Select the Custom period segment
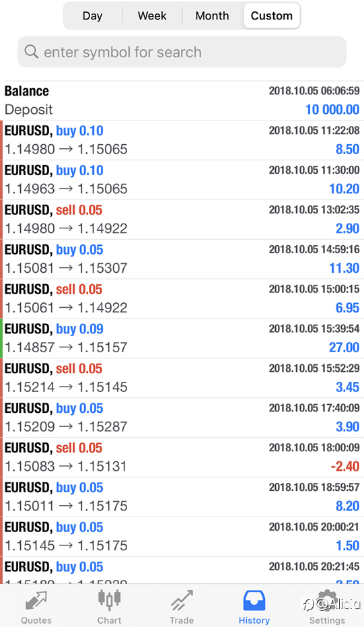The width and height of the screenshot is (364, 627). [272, 15]
